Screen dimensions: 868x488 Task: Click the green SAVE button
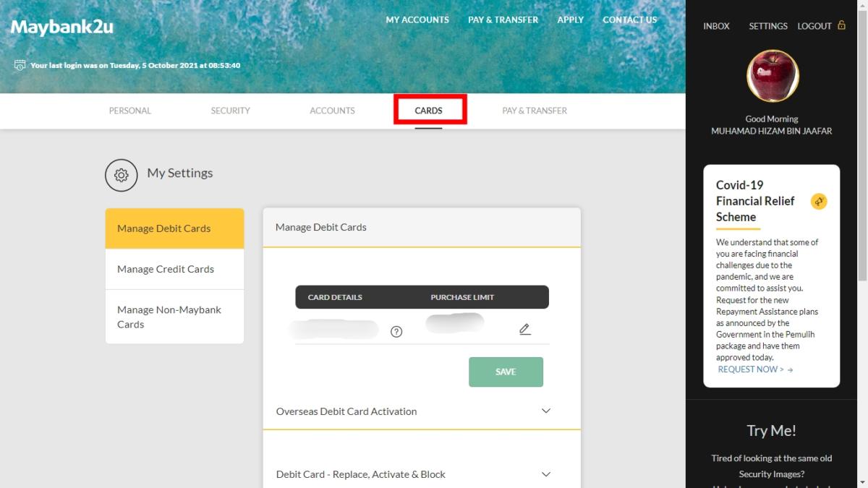[x=506, y=372]
